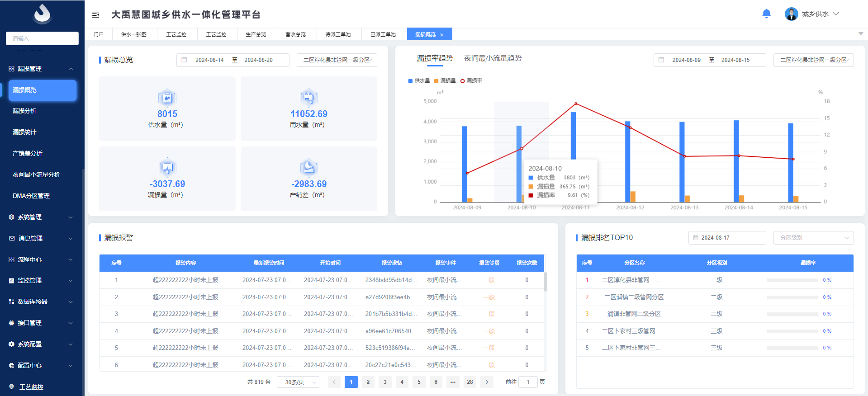Toggle 漏损量 series in chart legend

pyautogui.click(x=445, y=81)
